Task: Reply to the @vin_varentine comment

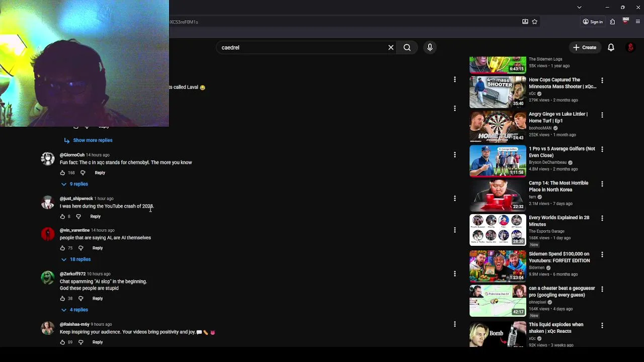Action: [x=98, y=248]
